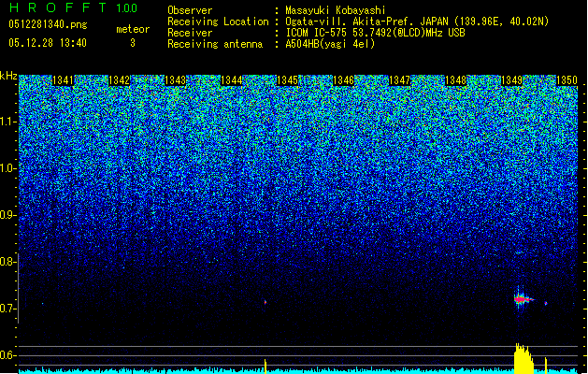Image resolution: width=588 pixels, height=374 pixels.
Task: Click the 1346 time marker
Action: (x=343, y=80)
